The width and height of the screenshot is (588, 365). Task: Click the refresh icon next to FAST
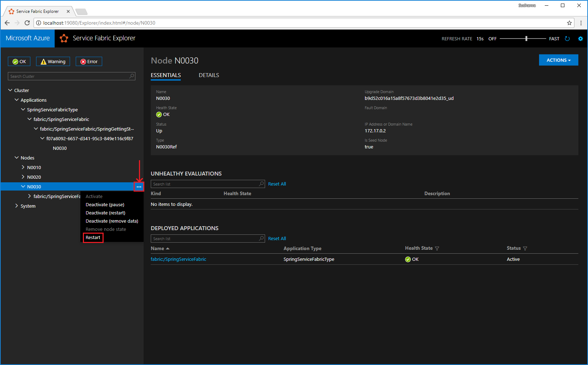point(567,39)
